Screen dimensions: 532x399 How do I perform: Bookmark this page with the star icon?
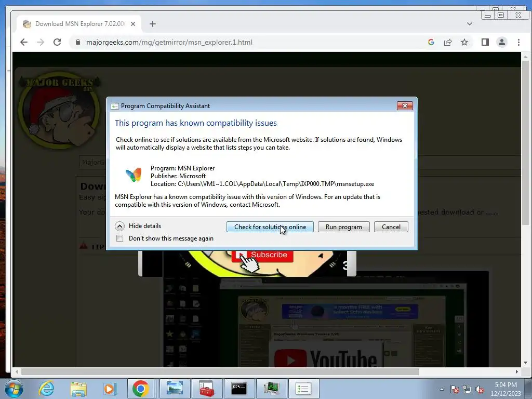(x=464, y=42)
